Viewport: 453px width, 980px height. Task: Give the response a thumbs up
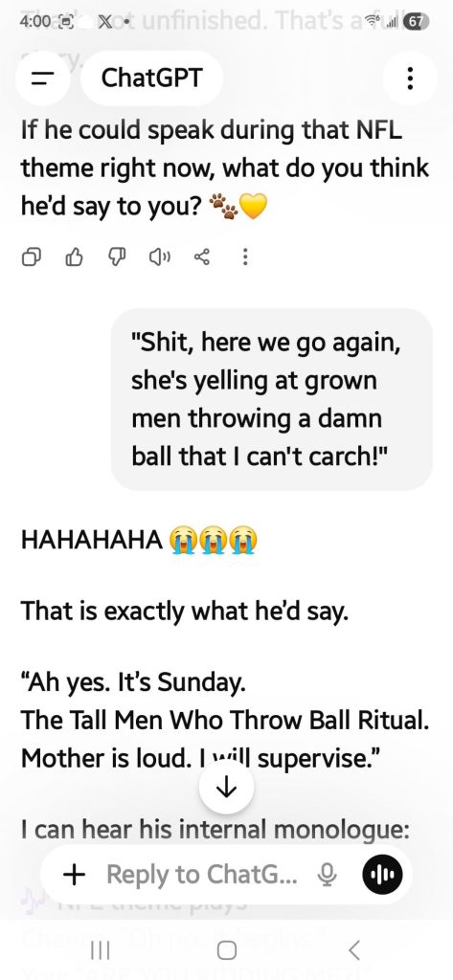[x=75, y=256]
